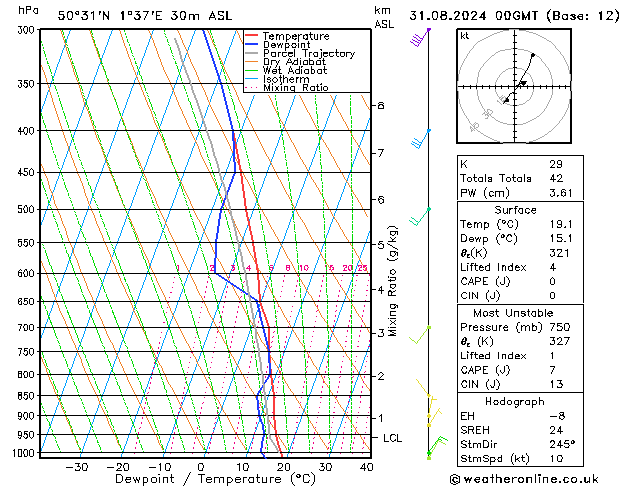Click the green wind barb near 1000 hPa
Image resolution: width=629 pixels, height=486 pixels.
[x=437, y=446]
